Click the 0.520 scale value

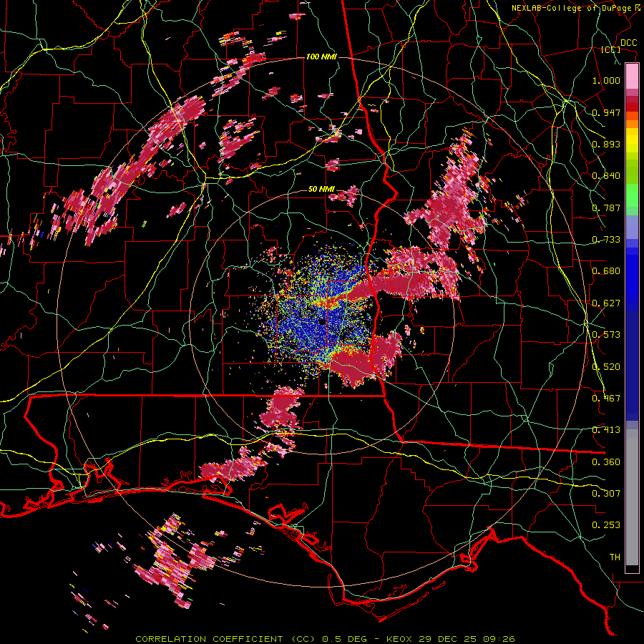point(606,367)
